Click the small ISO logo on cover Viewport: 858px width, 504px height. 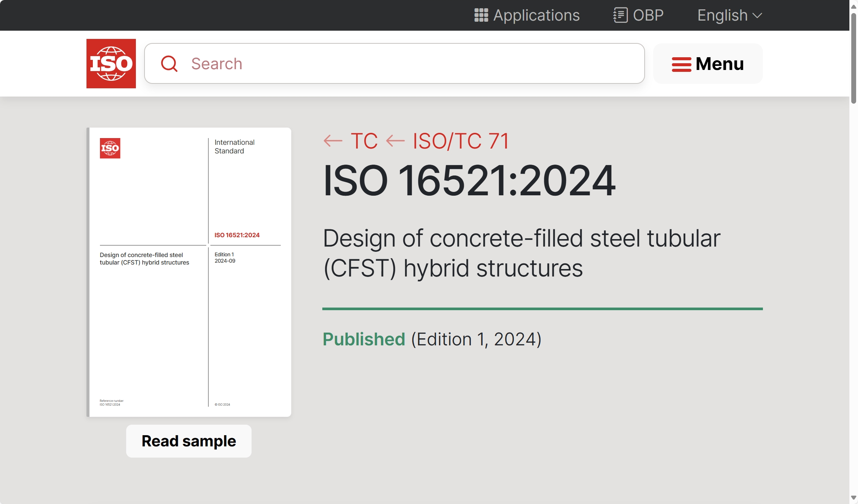click(110, 148)
